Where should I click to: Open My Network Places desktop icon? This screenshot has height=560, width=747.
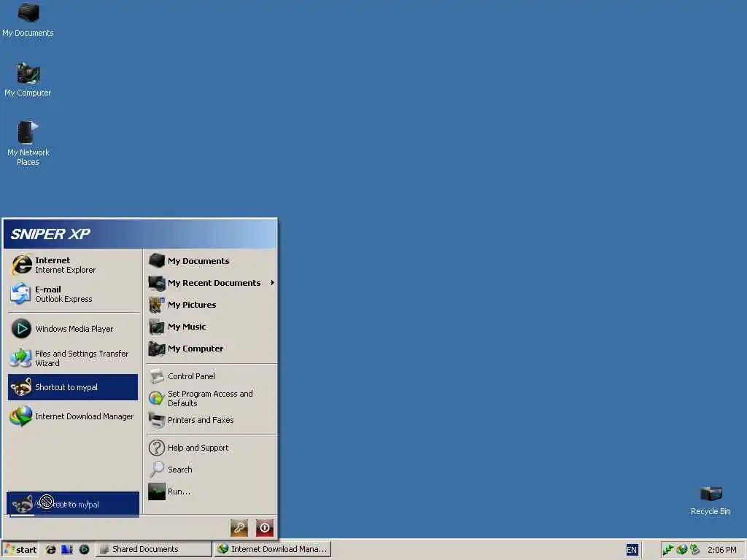(x=28, y=144)
